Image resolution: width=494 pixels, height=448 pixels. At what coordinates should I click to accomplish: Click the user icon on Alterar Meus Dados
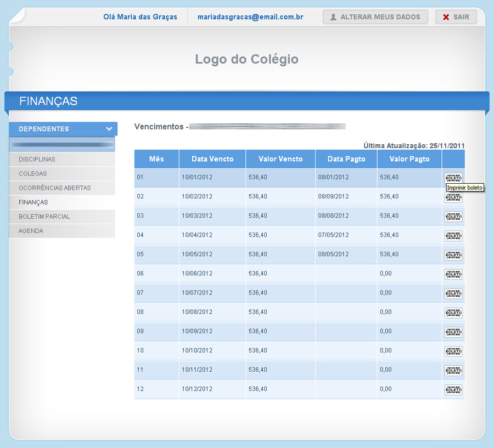coord(333,17)
